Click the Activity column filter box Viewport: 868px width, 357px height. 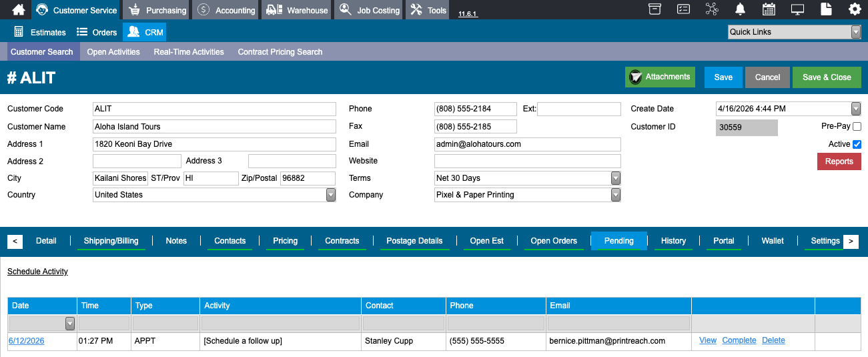point(280,324)
